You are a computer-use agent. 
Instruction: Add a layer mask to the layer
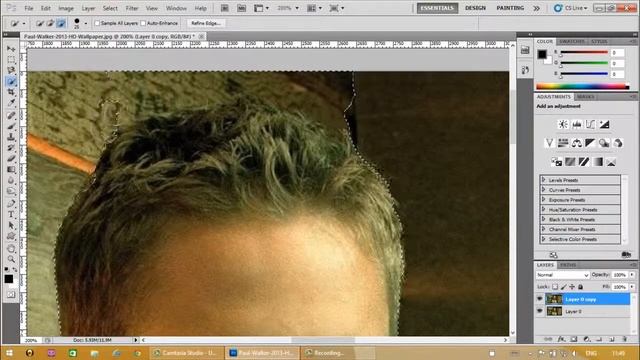574,339
